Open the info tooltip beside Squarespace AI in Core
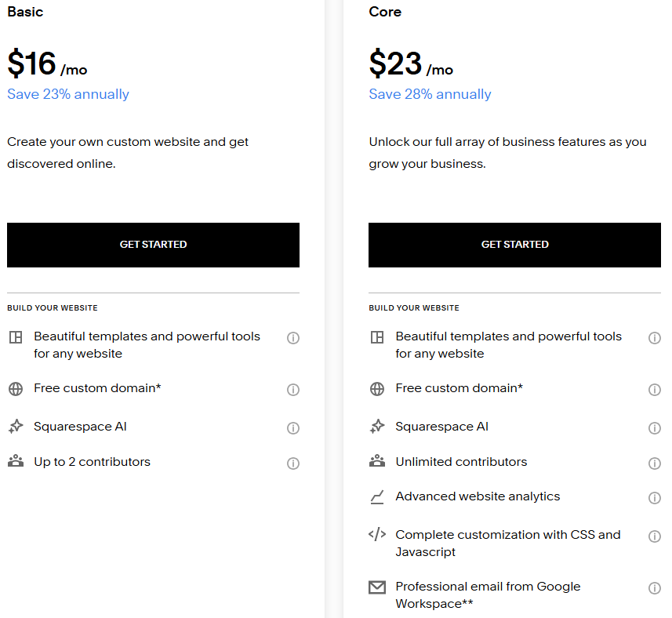The width and height of the screenshot is (672, 618). coord(655,427)
